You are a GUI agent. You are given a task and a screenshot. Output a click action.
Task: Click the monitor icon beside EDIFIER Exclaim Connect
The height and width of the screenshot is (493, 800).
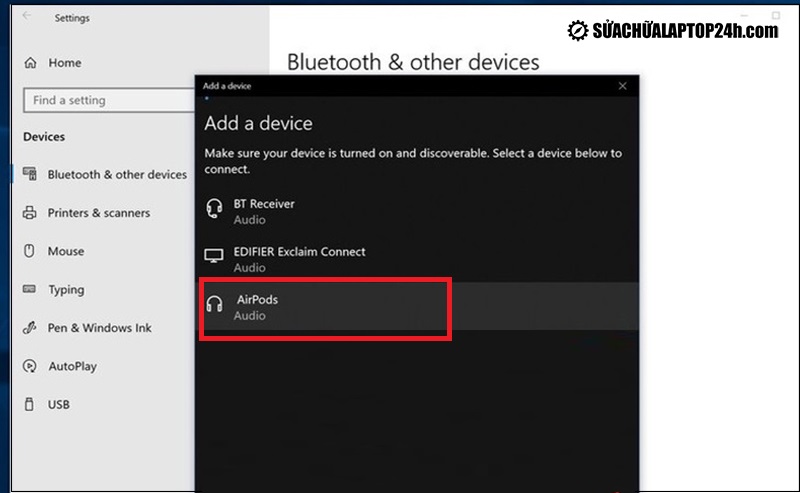(214, 258)
